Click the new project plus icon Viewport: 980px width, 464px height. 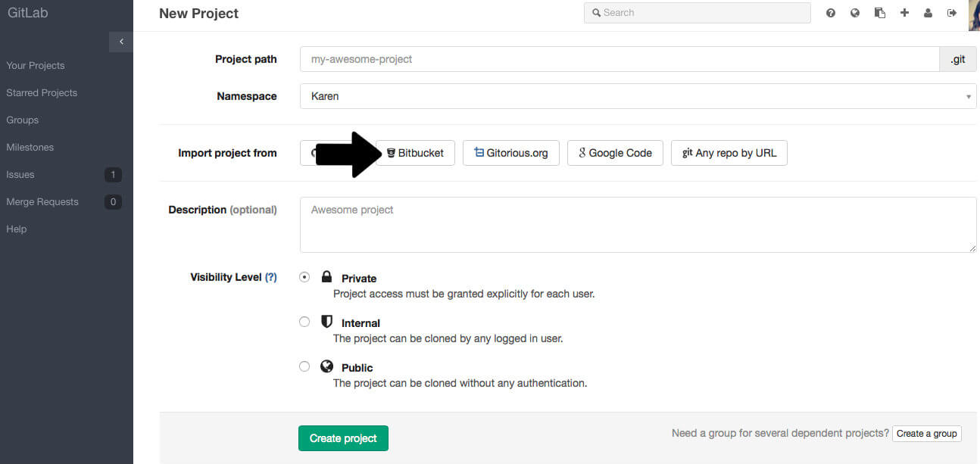click(x=904, y=13)
